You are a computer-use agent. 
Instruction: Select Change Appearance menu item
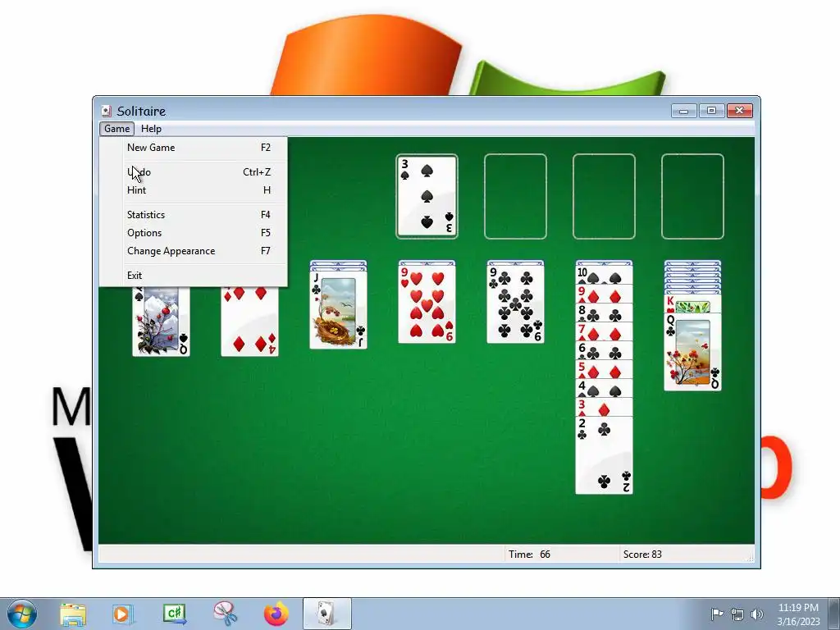199,251
